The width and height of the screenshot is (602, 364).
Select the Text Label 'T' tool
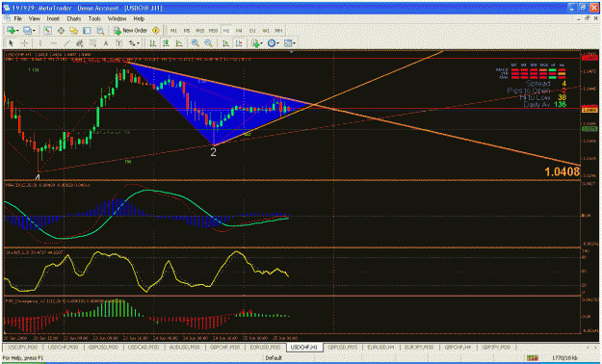[x=118, y=43]
